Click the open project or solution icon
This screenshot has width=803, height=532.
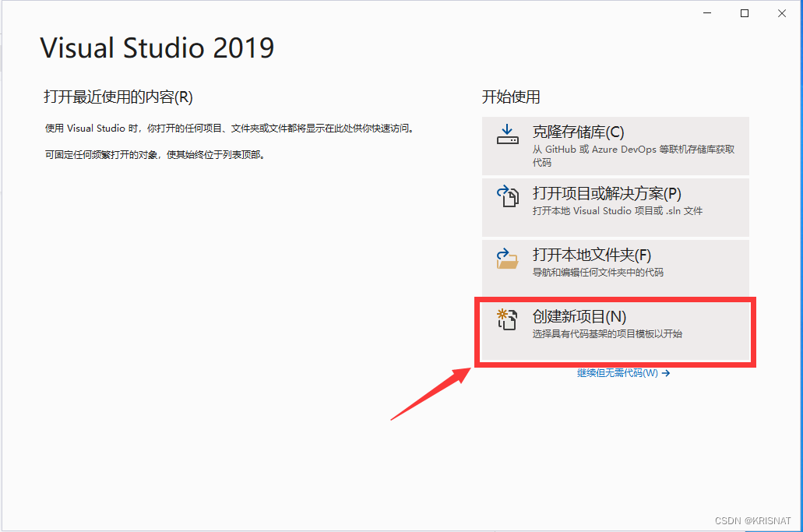507,196
